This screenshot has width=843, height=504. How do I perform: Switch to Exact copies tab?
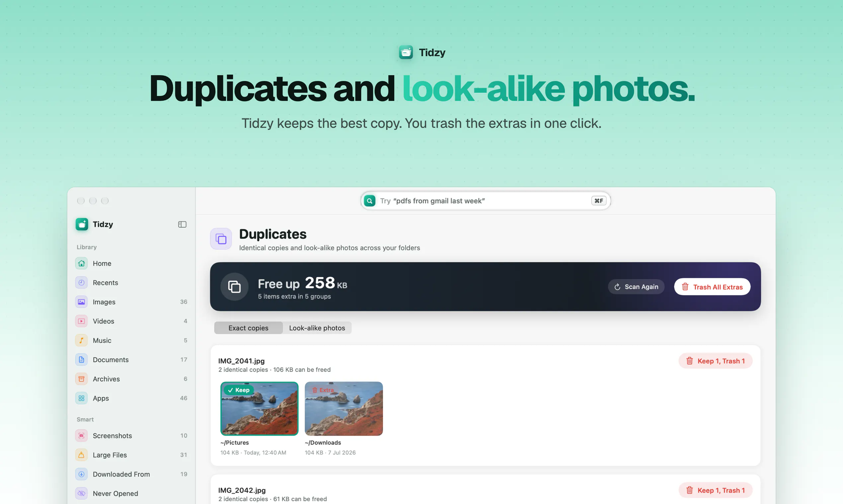[x=249, y=328]
